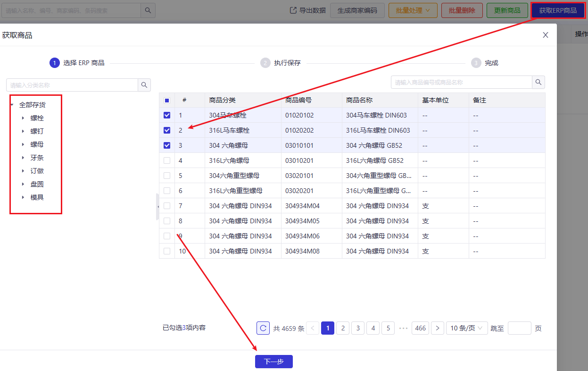588x371 pixels.
Task: Expand the 模具 tree node arrow
Action: (23, 197)
